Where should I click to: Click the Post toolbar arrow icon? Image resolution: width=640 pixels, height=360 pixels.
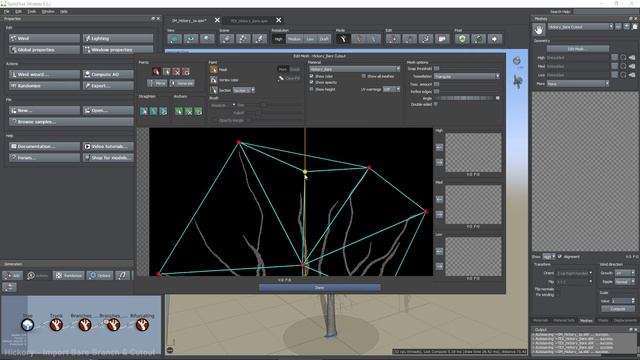(x=495, y=39)
